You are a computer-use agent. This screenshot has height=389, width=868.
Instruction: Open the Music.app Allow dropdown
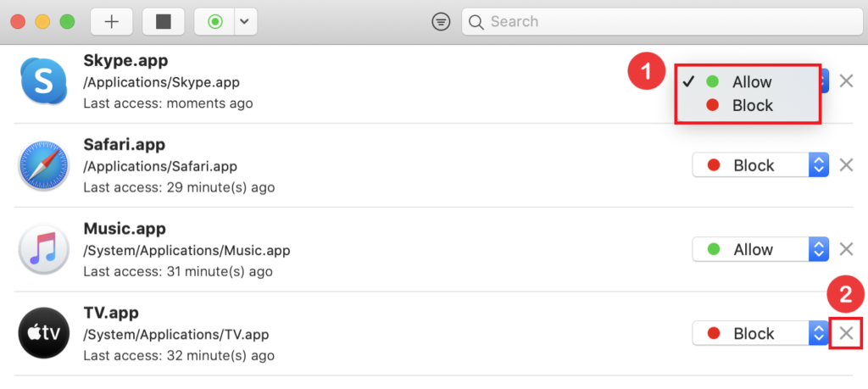(759, 249)
